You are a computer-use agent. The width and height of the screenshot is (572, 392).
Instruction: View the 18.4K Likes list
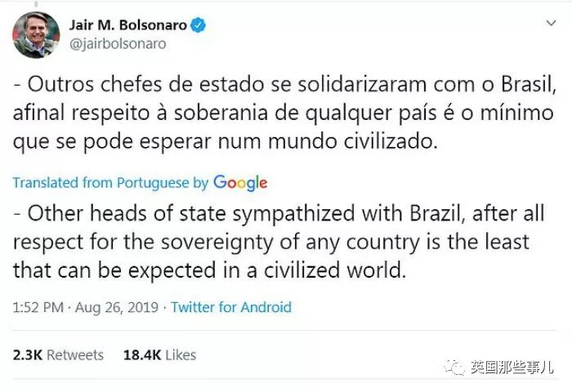(160, 354)
